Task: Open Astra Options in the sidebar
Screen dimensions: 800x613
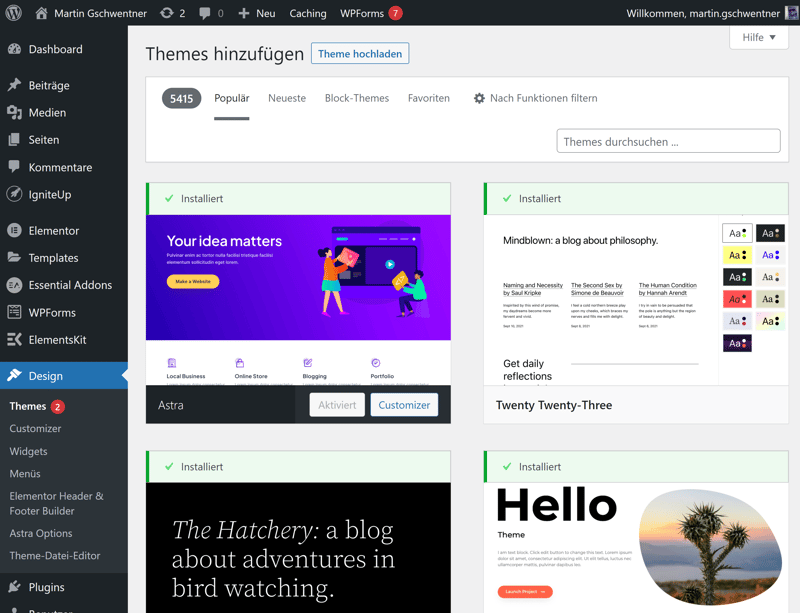Action: pos(41,533)
